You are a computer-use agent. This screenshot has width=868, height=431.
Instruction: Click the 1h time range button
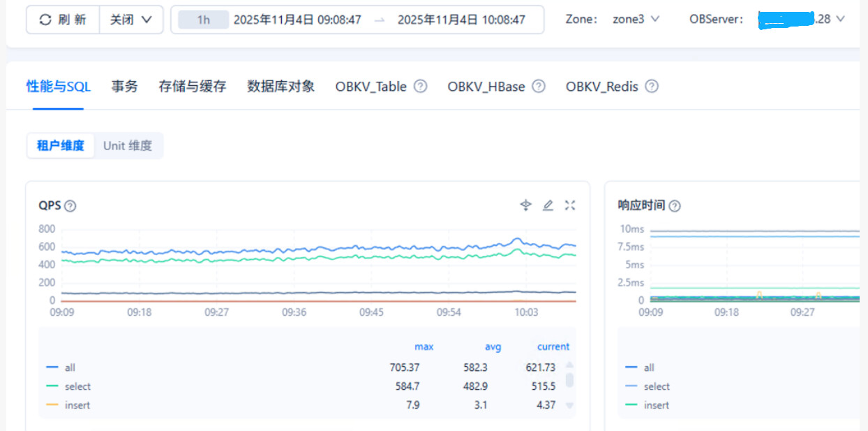click(x=203, y=20)
